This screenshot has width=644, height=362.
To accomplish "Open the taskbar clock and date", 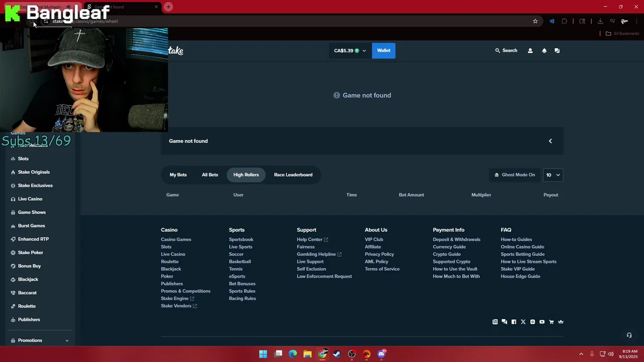I will (629, 354).
